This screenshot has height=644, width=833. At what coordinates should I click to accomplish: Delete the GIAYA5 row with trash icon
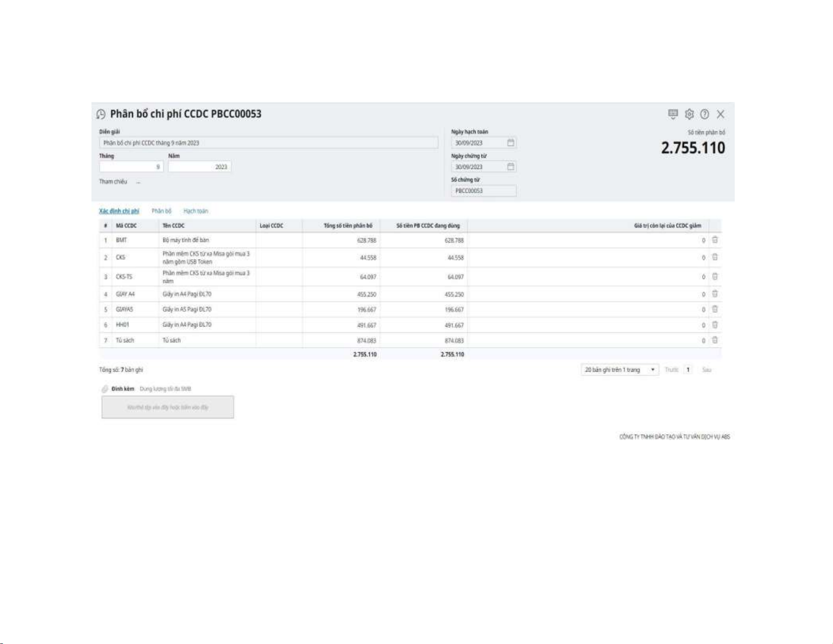[x=715, y=309]
